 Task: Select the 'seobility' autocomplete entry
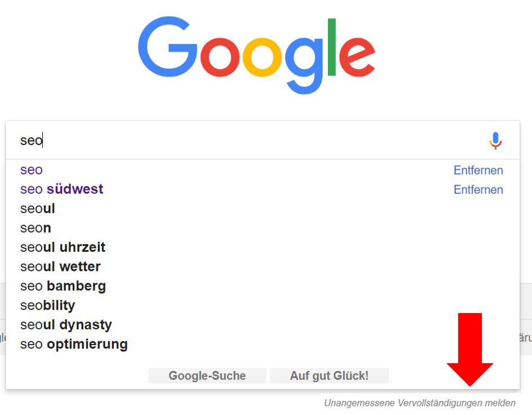coord(47,305)
